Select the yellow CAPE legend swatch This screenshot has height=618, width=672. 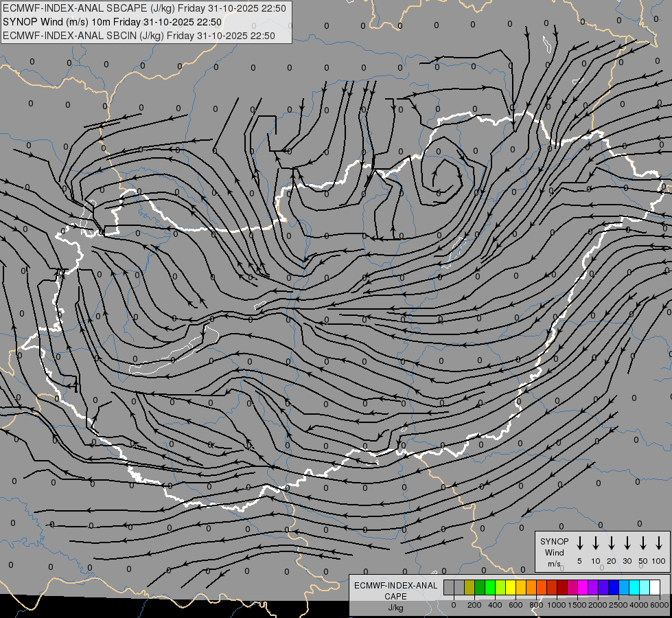511,587
